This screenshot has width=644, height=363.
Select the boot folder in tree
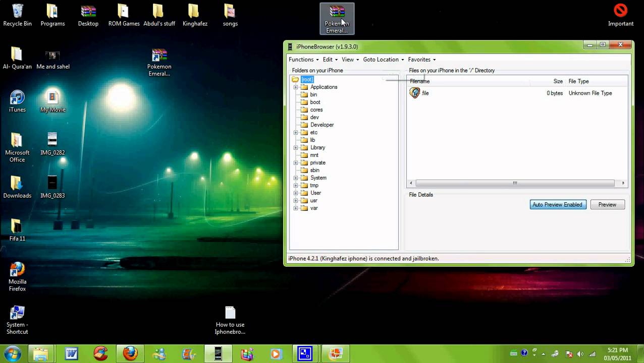315,102
